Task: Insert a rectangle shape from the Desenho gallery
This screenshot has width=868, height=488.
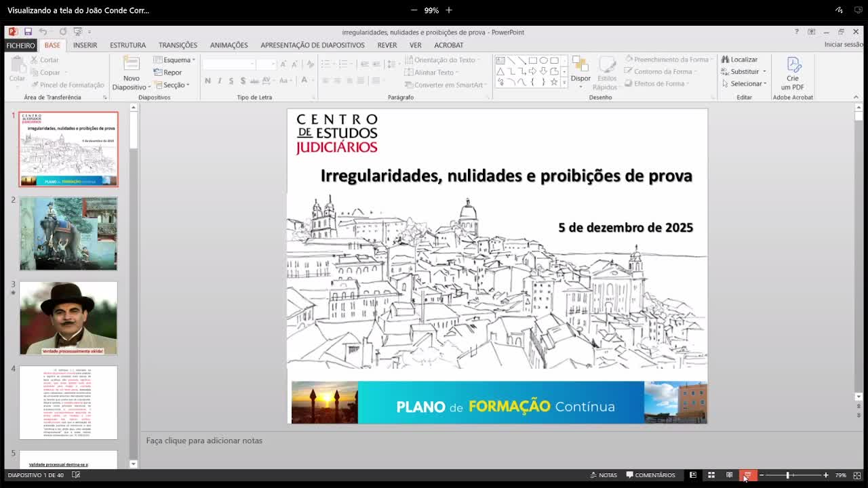Action: pos(533,60)
